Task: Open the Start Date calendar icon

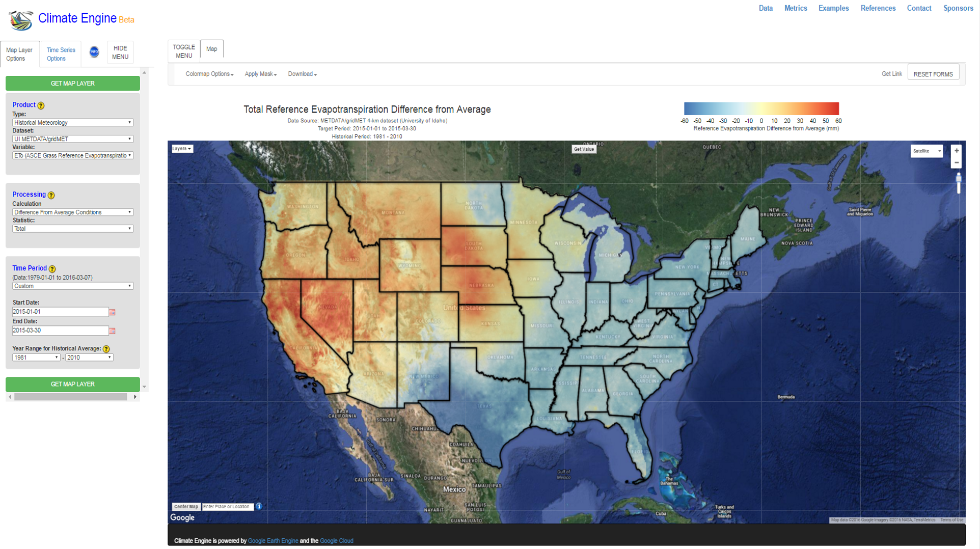Action: pos(112,312)
